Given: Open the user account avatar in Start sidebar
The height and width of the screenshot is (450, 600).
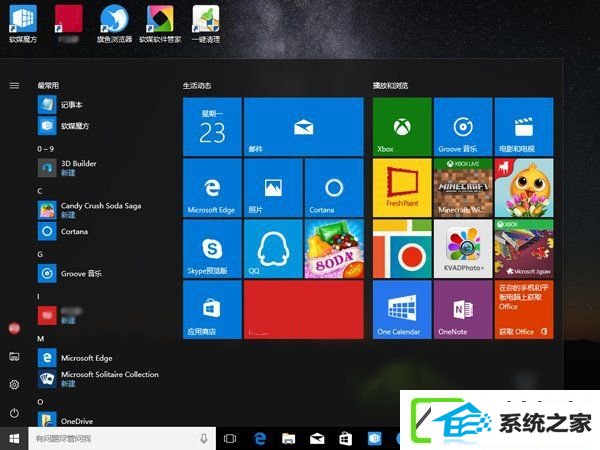Looking at the screenshot, I should [14, 328].
